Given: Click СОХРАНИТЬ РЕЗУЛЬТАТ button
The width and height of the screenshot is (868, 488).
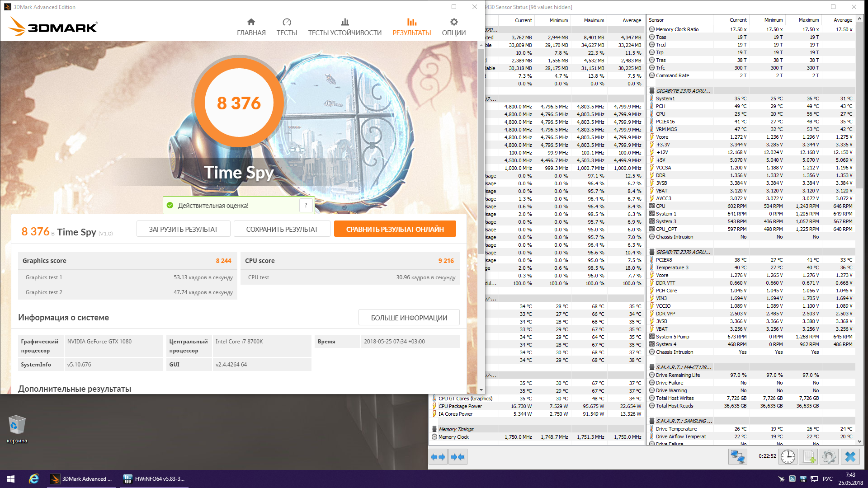Looking at the screenshot, I should (282, 229).
